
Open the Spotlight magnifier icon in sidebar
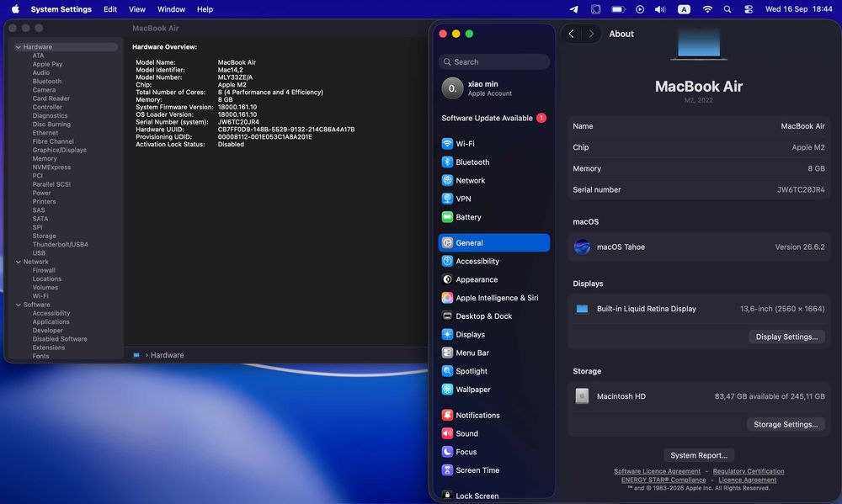point(447,371)
